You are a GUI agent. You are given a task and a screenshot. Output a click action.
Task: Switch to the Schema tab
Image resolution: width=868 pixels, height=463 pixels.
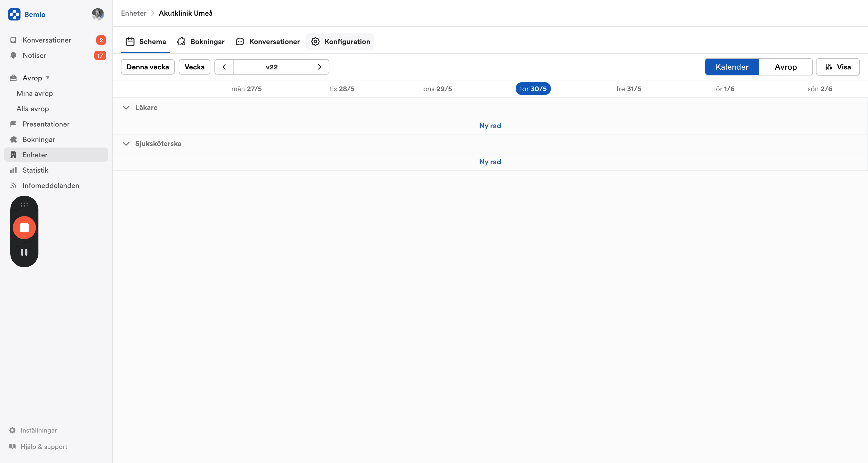[146, 41]
